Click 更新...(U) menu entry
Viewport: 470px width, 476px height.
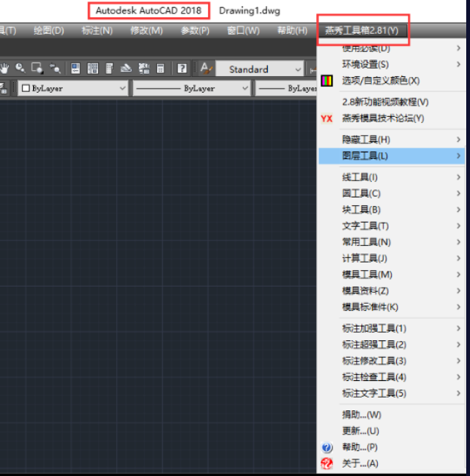(361, 431)
